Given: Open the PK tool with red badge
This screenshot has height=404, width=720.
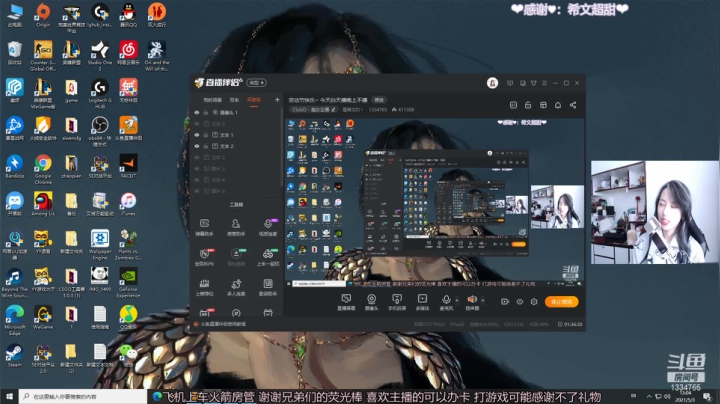Looking at the screenshot, I should (204, 257).
